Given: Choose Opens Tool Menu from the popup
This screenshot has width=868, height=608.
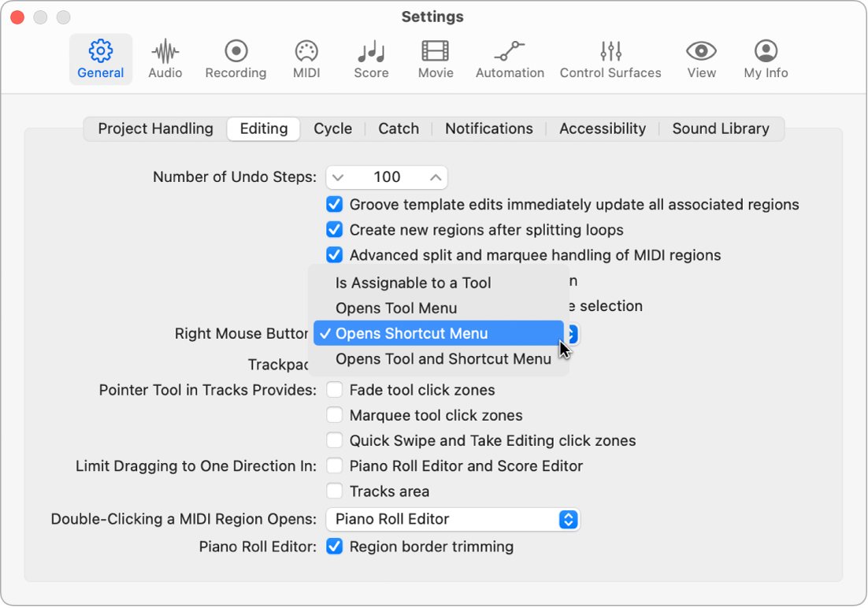Looking at the screenshot, I should (395, 308).
